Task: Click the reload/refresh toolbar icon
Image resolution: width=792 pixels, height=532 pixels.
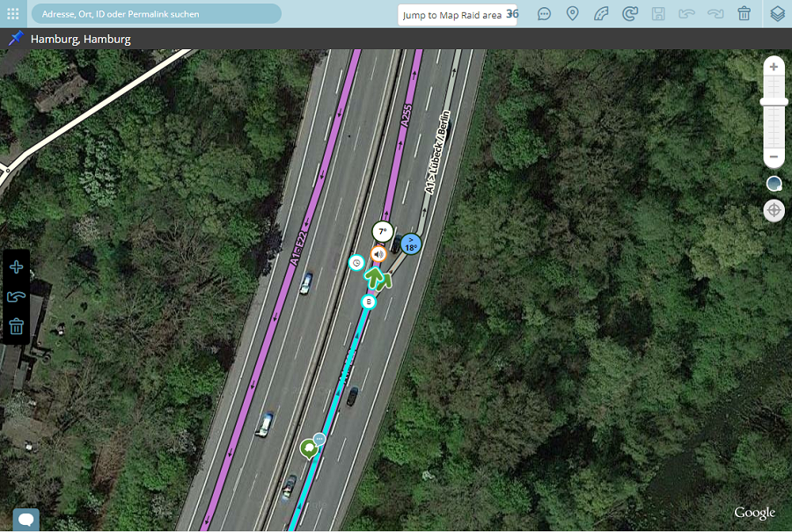Action: click(x=629, y=14)
